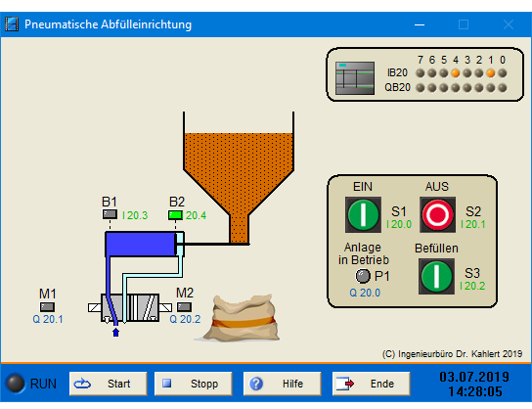Click the PLC module icon
532x409 pixels.
pos(355,78)
